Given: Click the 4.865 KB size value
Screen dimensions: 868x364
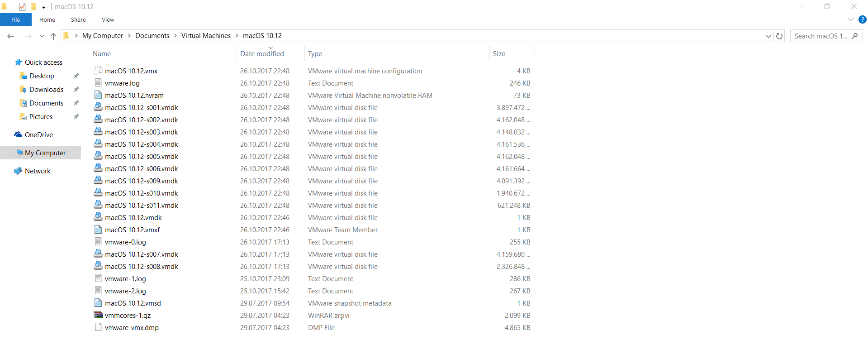Looking at the screenshot, I should click(517, 328).
